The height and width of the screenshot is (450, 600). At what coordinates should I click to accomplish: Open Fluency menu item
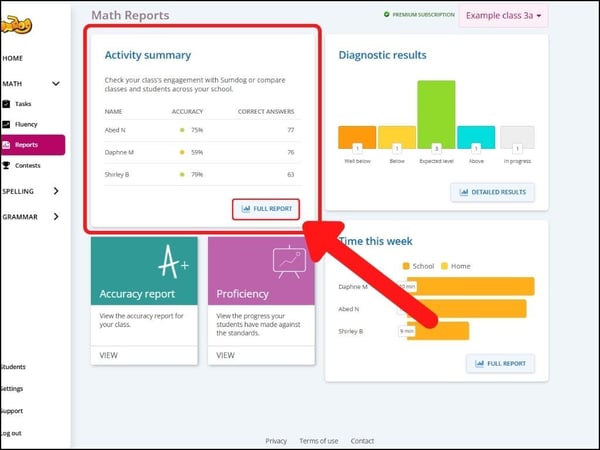point(26,124)
